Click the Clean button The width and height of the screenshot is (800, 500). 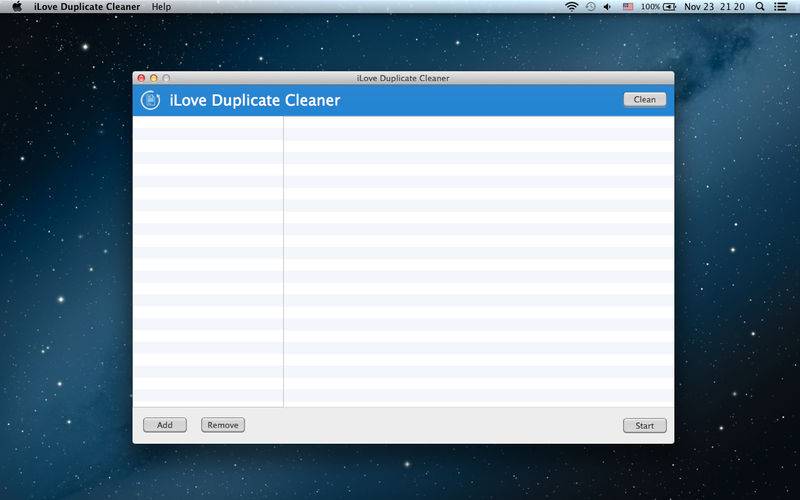point(644,99)
